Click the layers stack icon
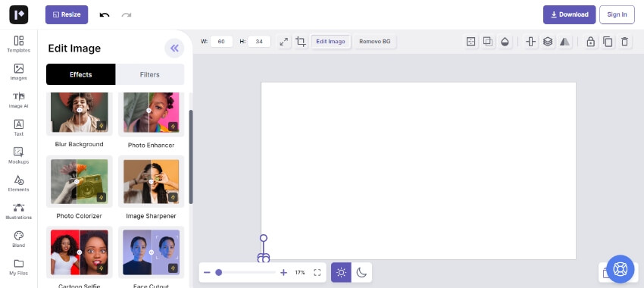 548,42
